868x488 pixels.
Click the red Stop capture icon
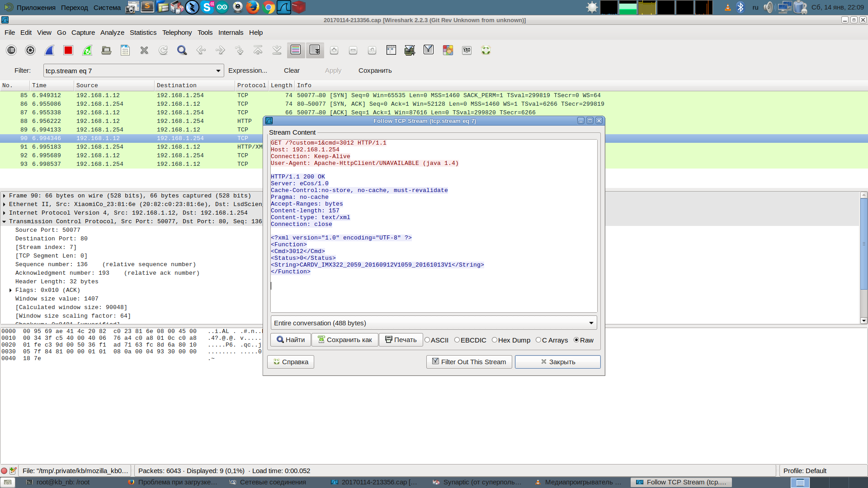click(x=68, y=50)
